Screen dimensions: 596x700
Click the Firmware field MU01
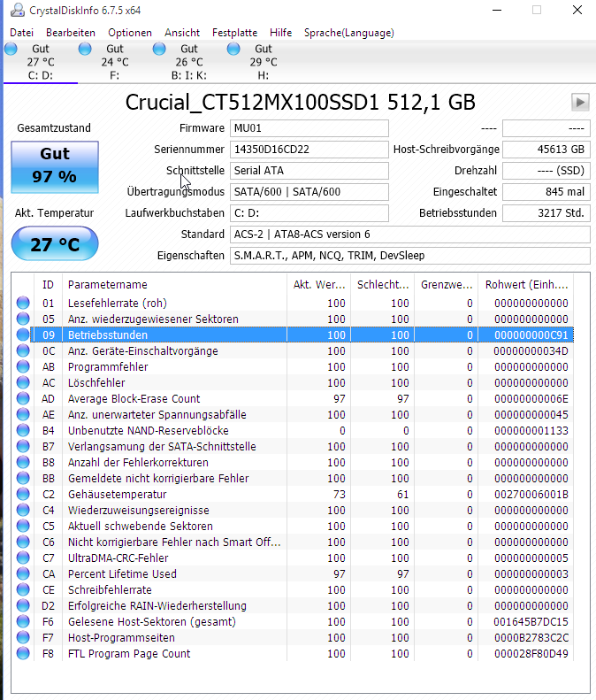(309, 128)
